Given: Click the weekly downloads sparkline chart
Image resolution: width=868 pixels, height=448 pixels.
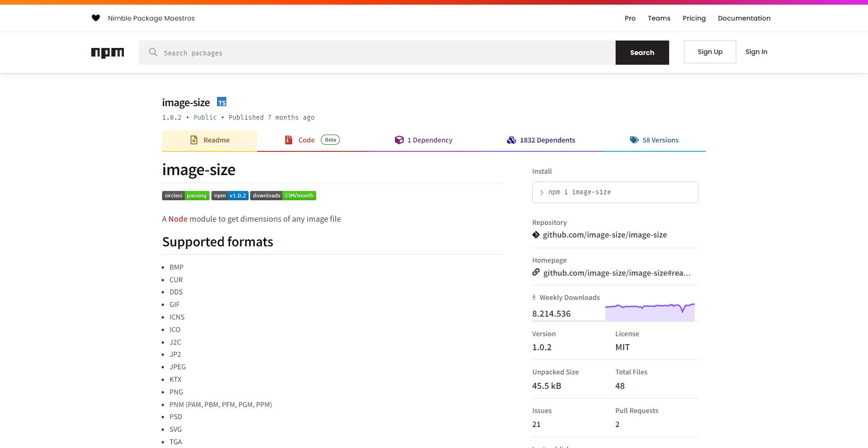Looking at the screenshot, I should 650,312.
